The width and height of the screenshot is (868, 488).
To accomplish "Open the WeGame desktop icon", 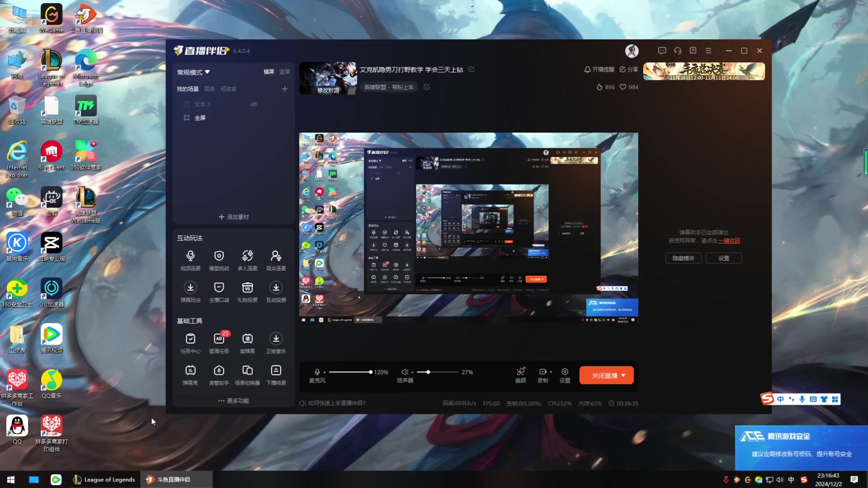I will click(52, 19).
